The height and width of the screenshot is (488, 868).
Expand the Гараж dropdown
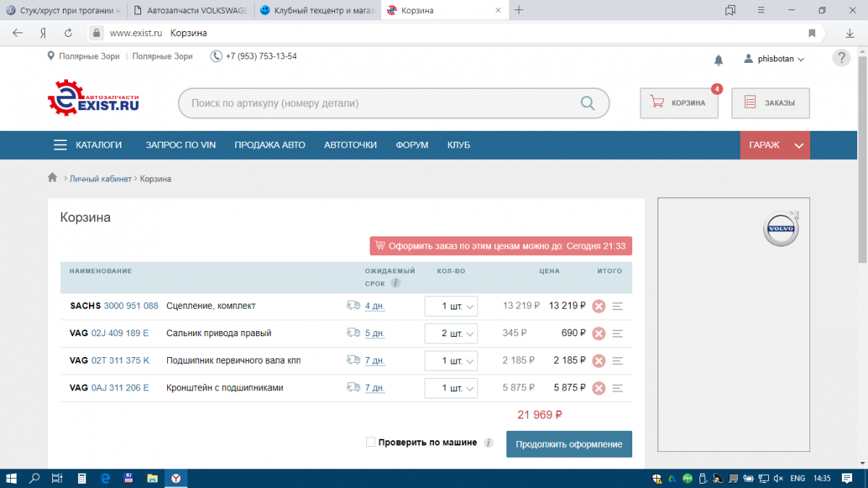[775, 145]
